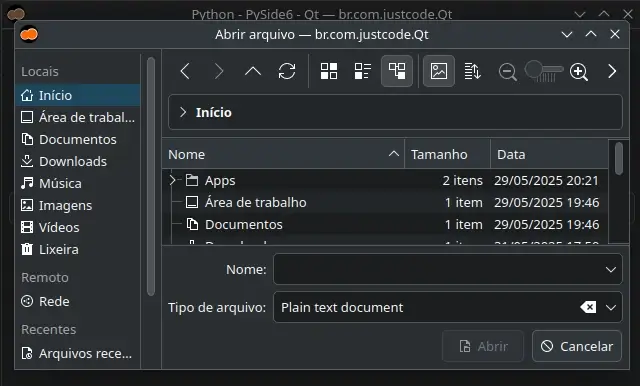Sort files by Nome column
Viewport: 640px width, 386px height.
click(x=283, y=154)
